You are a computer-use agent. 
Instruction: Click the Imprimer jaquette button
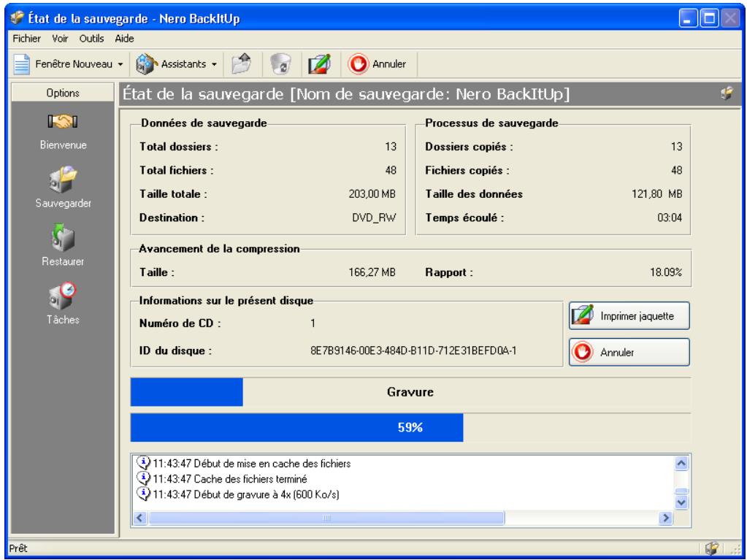coord(629,315)
